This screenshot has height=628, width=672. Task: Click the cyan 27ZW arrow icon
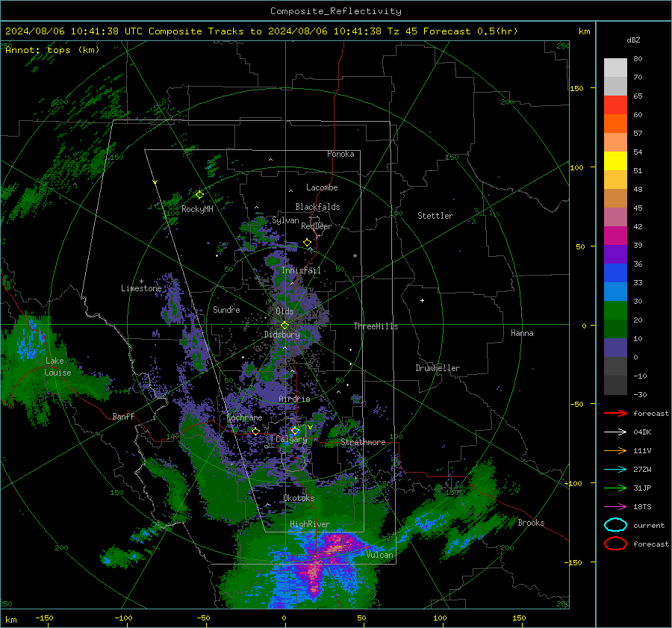tap(615, 470)
